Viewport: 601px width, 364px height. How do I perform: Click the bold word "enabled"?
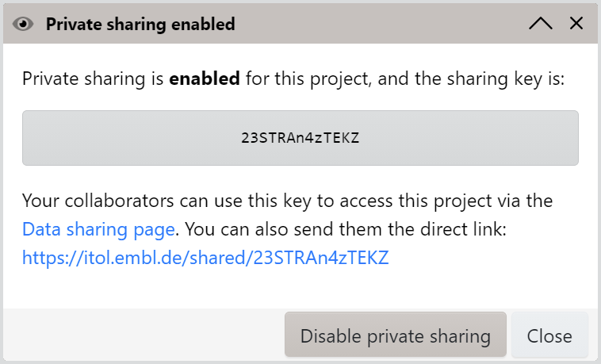click(x=205, y=79)
